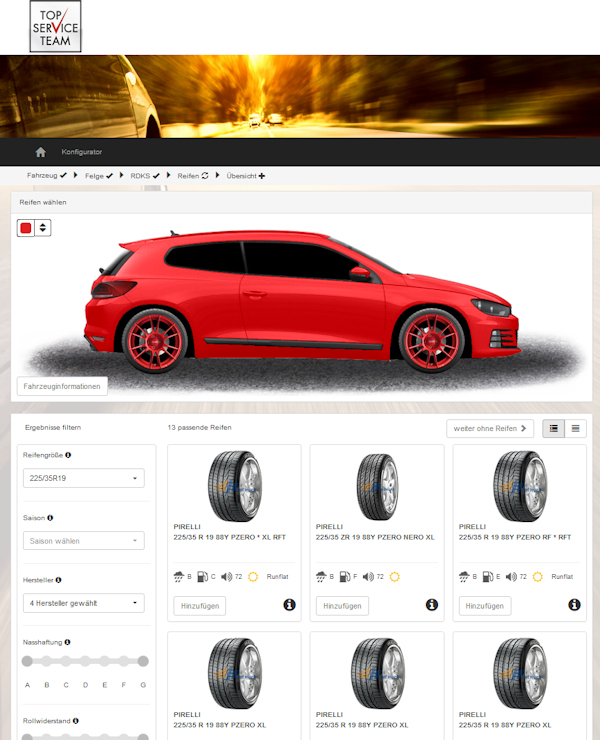Show info for Reifengröße filter

coord(68,455)
